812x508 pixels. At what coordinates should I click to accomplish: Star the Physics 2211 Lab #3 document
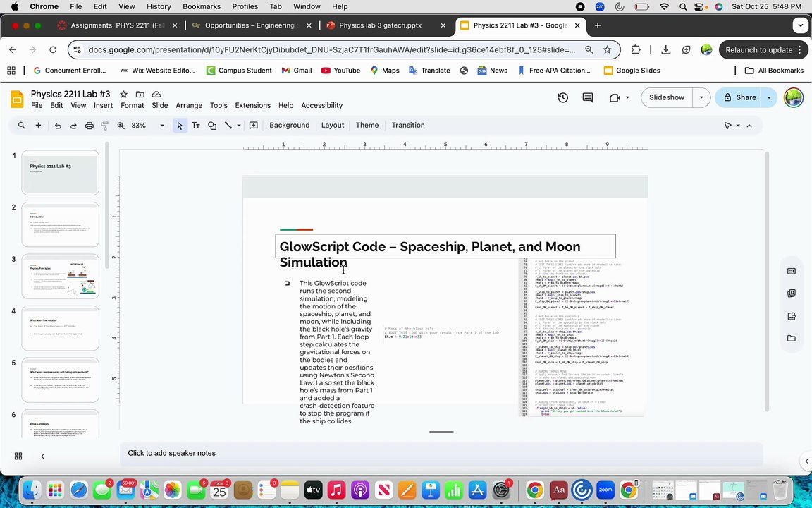124,95
